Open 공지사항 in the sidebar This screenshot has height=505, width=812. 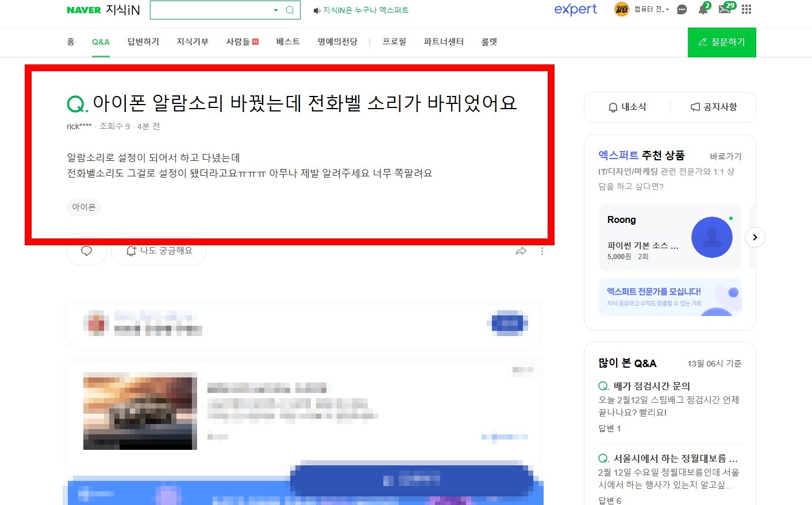point(714,107)
